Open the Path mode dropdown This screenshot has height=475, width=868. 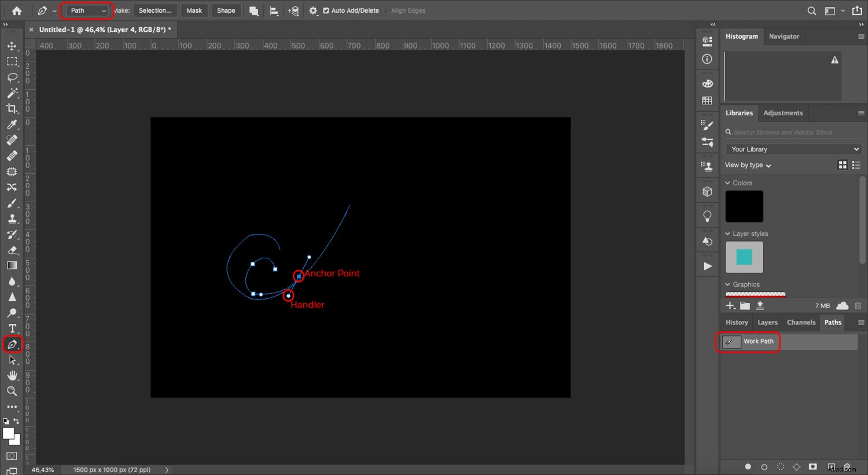coord(87,10)
